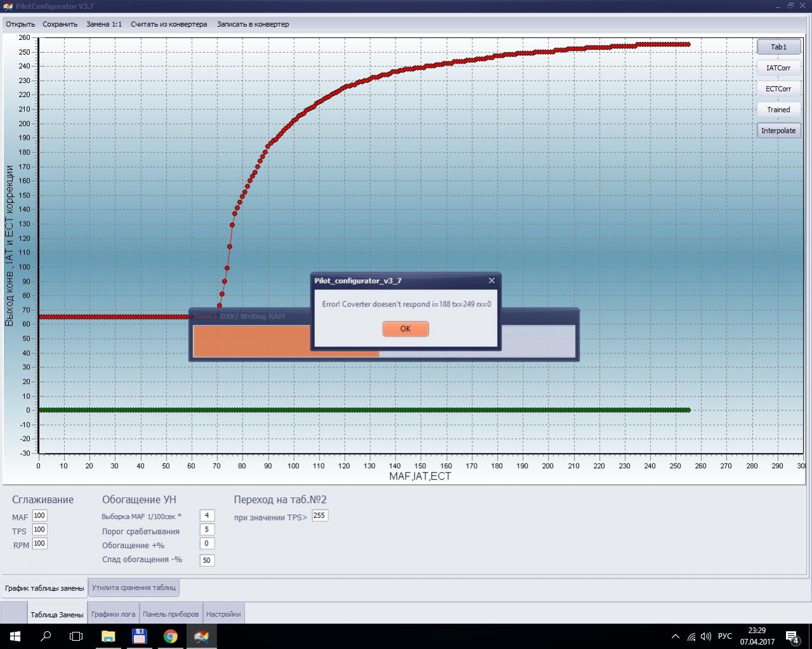812x649 pixels.
Task: Edit the Спад обогащения -% field
Action: tap(207, 560)
